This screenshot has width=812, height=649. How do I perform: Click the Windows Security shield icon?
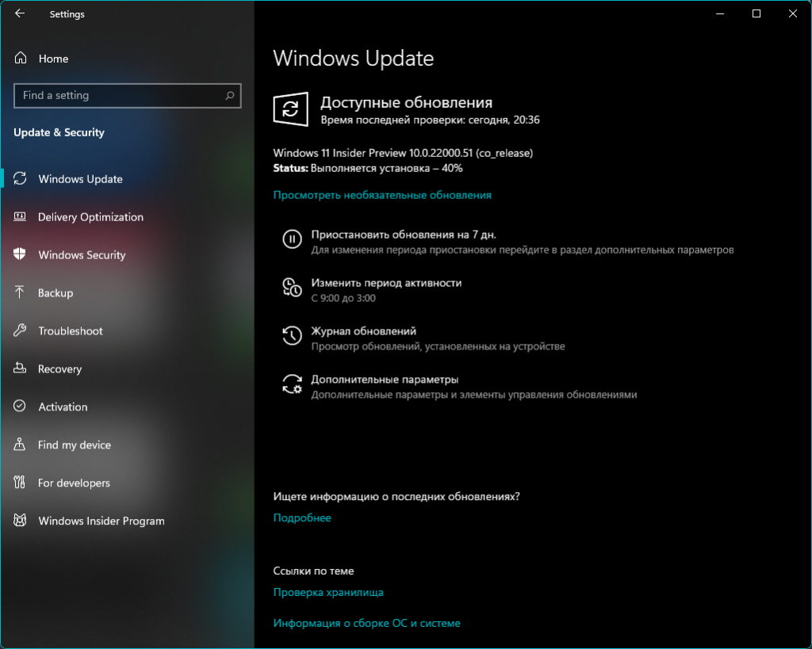click(x=20, y=254)
